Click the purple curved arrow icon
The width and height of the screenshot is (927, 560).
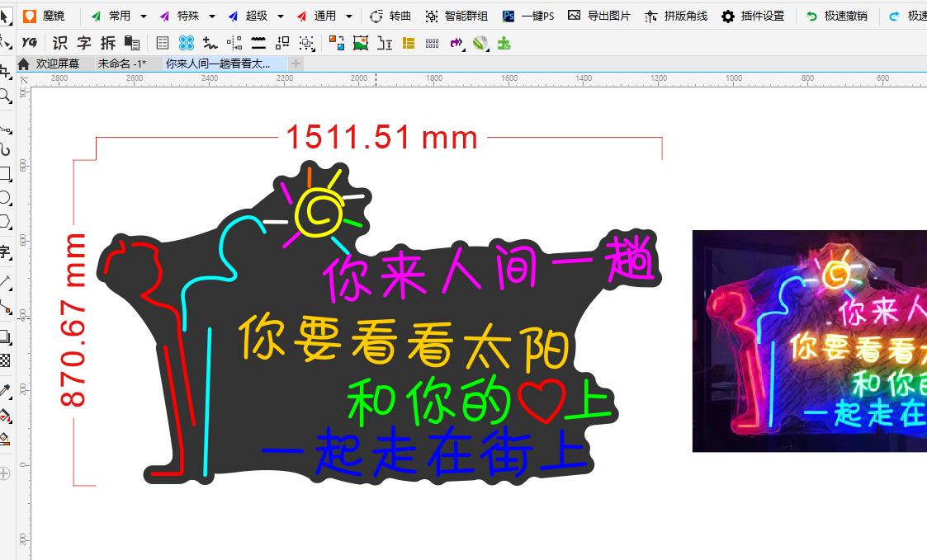coord(456,43)
